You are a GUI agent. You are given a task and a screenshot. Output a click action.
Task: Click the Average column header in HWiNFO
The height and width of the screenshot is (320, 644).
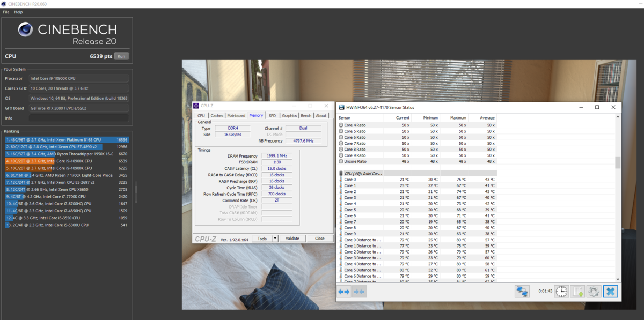(482, 118)
